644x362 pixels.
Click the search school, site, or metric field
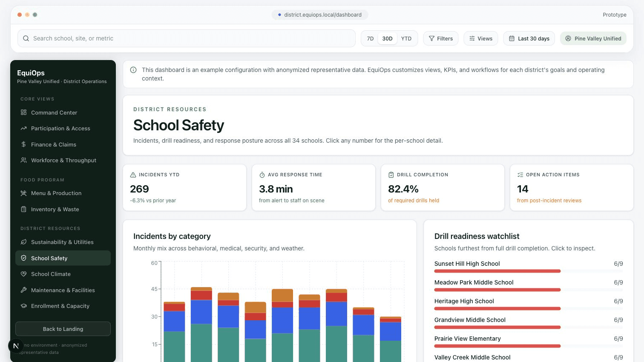(x=187, y=38)
